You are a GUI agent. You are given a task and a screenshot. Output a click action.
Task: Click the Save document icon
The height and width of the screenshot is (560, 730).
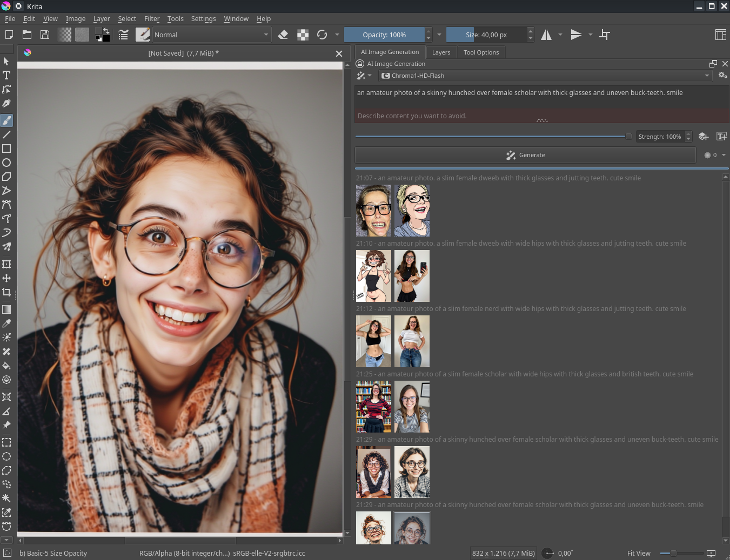(x=45, y=35)
